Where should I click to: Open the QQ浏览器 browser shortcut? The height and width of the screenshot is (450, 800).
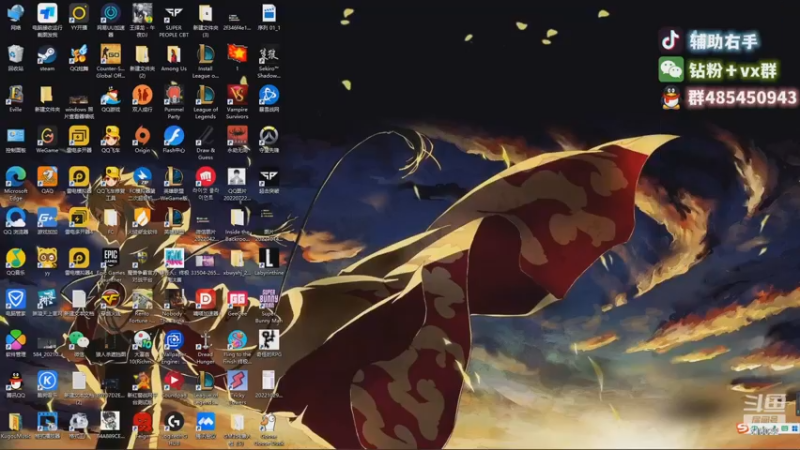15,218
